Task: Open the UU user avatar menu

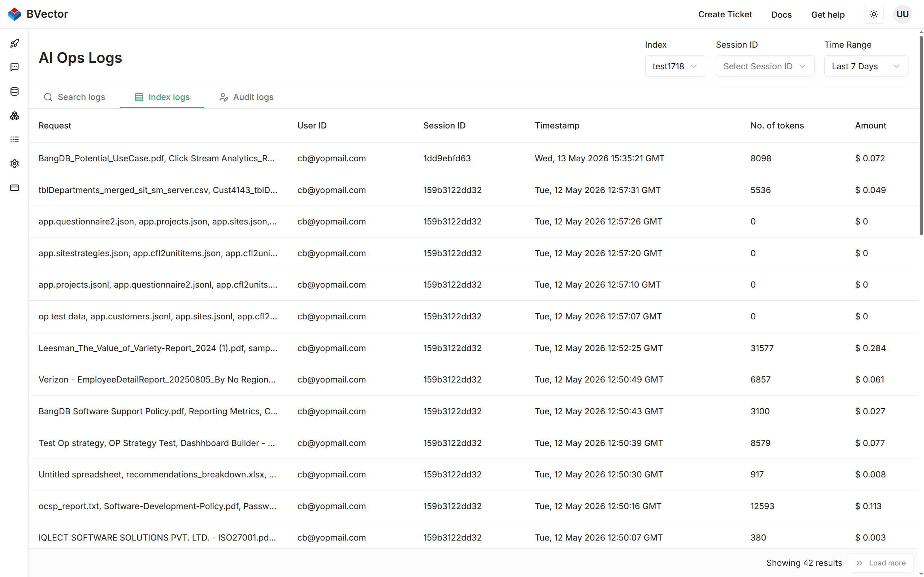Action: (x=902, y=14)
